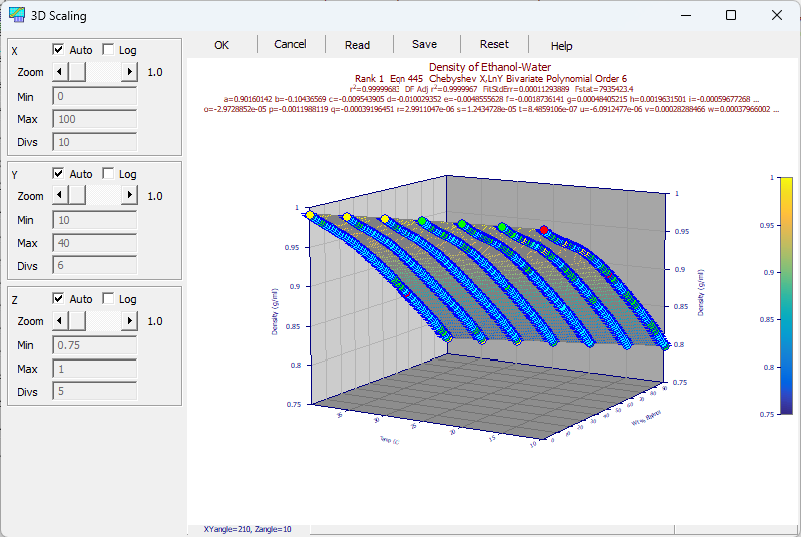Click the Y Zoom slider thumb
This screenshot has width=801, height=537.
(x=77, y=196)
